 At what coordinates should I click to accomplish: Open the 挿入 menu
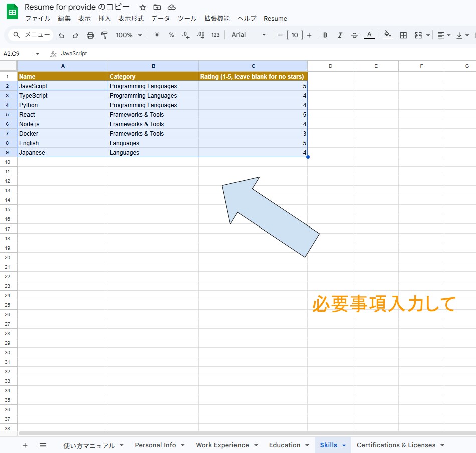coord(104,18)
